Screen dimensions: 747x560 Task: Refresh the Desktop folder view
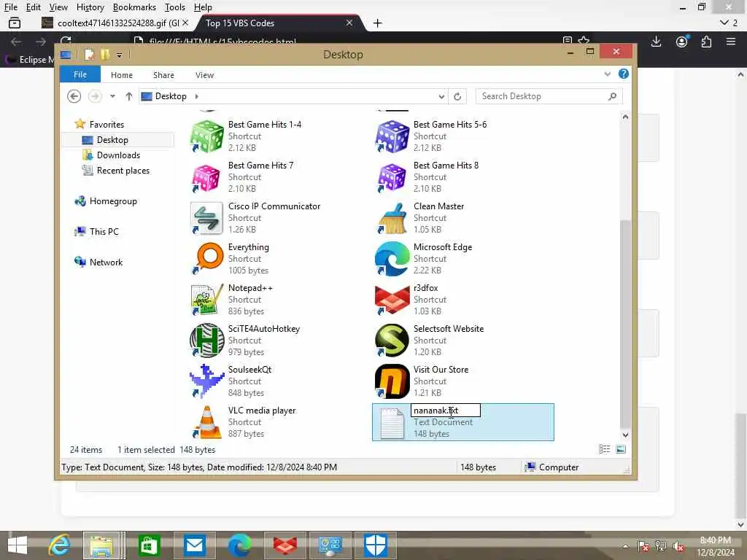pyautogui.click(x=457, y=96)
